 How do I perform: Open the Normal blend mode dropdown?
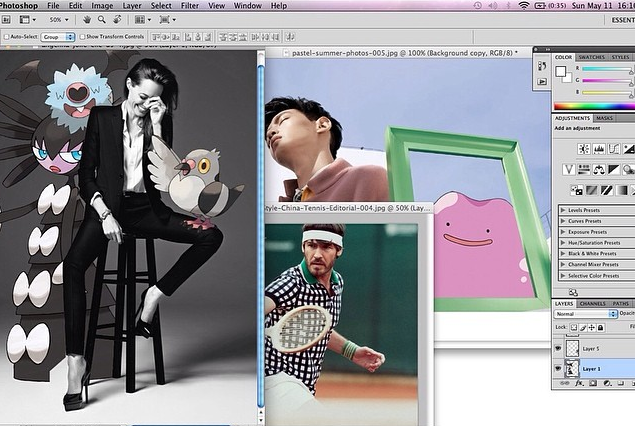(583, 313)
